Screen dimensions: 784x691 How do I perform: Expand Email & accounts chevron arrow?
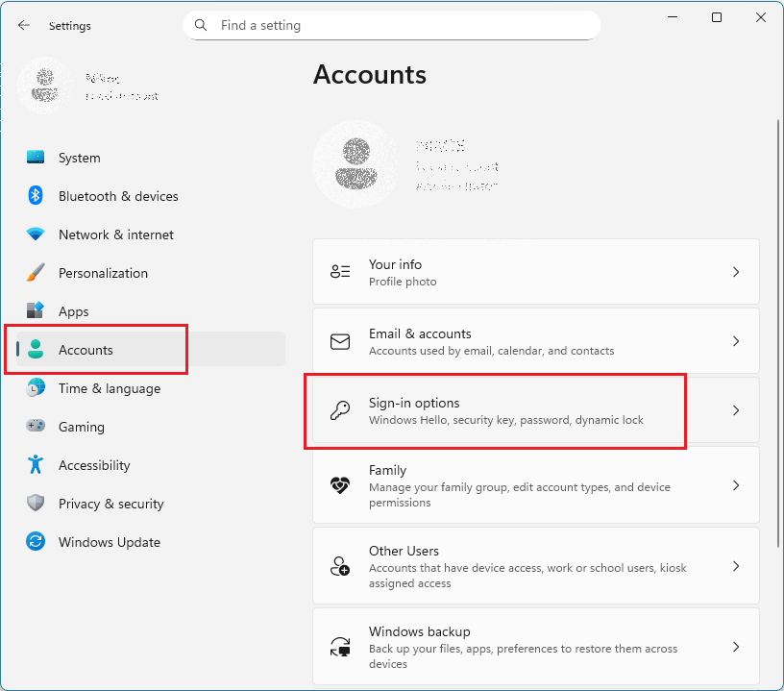coord(736,341)
